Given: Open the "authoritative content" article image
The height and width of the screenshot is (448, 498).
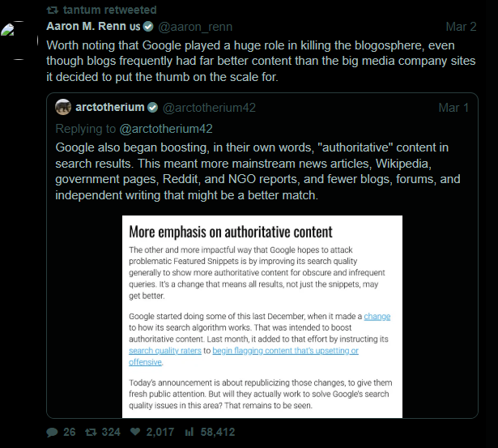Looking at the screenshot, I should tap(263, 316).
